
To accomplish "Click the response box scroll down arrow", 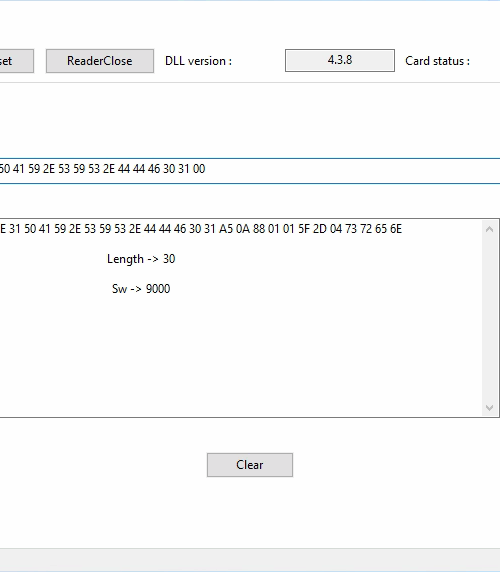I will pos(489,407).
